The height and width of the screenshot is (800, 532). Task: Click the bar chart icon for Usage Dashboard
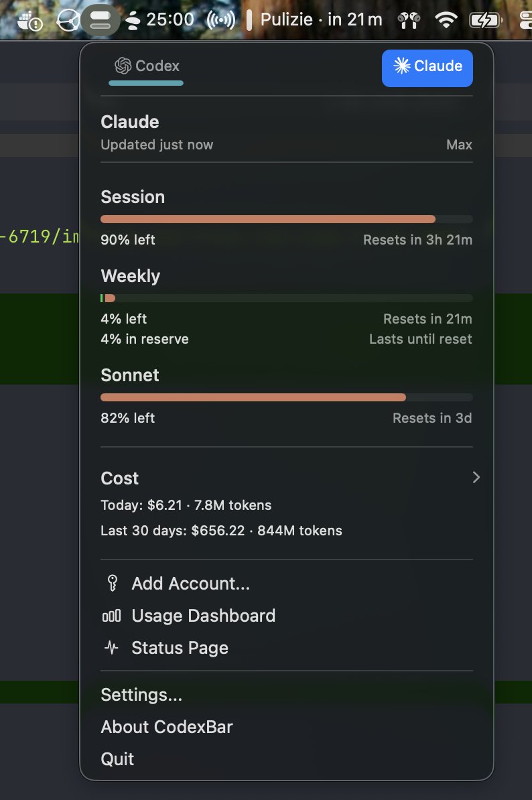coord(112,616)
